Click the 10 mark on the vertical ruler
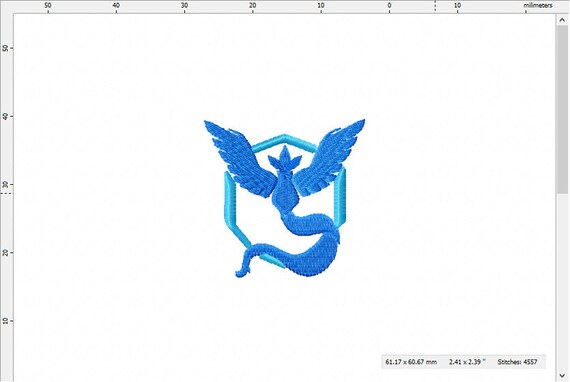This screenshot has height=382, width=570. click(5, 321)
